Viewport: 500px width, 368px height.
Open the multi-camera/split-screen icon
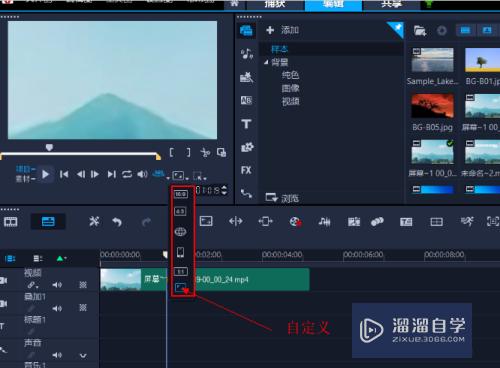tap(436, 222)
